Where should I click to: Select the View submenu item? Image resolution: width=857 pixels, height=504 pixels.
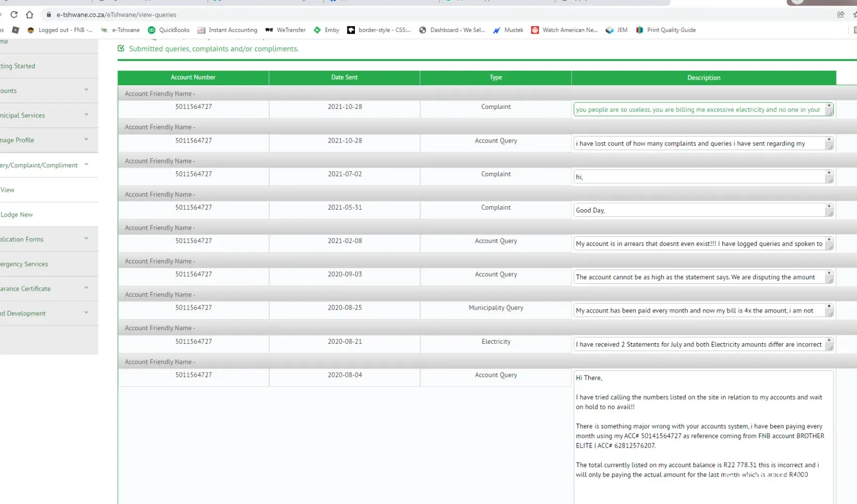click(x=8, y=190)
